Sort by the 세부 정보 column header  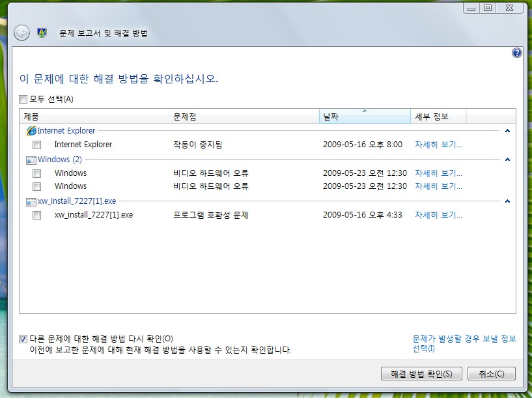coord(438,117)
